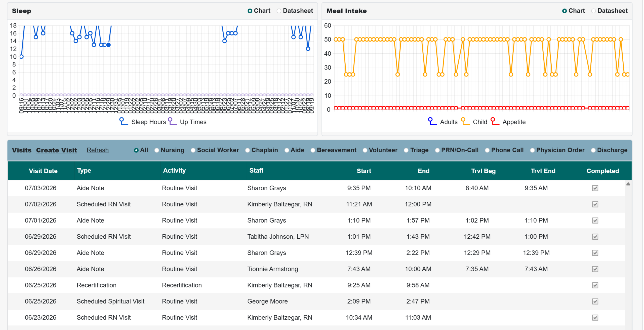
Task: Open the 06/26/2026 Tionnie Armstrong row
Action: click(316, 269)
